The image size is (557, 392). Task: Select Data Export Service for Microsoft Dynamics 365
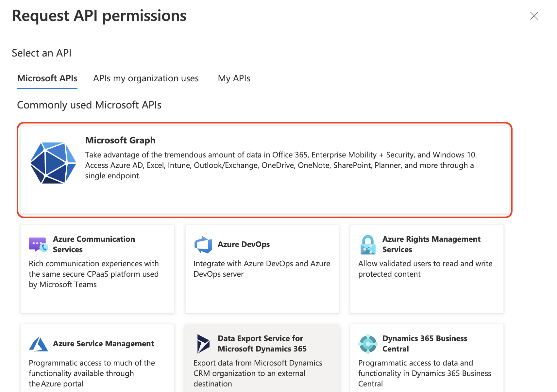pyautogui.click(x=262, y=344)
